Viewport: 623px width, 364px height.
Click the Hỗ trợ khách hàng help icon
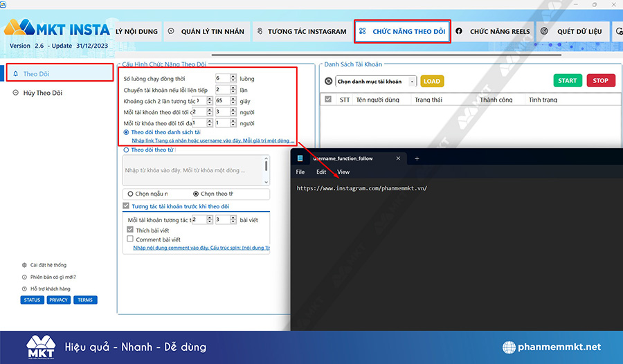pyautogui.click(x=24, y=289)
